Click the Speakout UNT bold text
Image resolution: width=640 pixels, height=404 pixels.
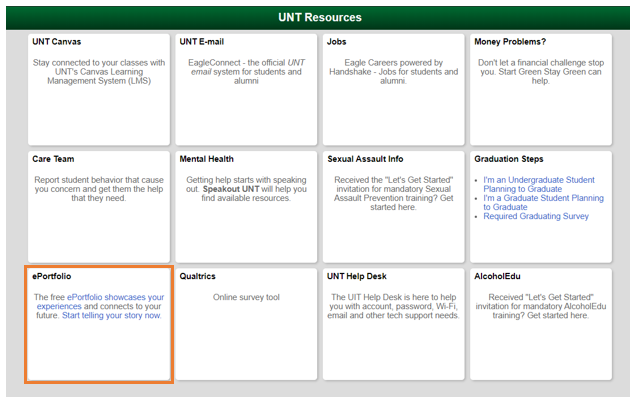(231, 189)
